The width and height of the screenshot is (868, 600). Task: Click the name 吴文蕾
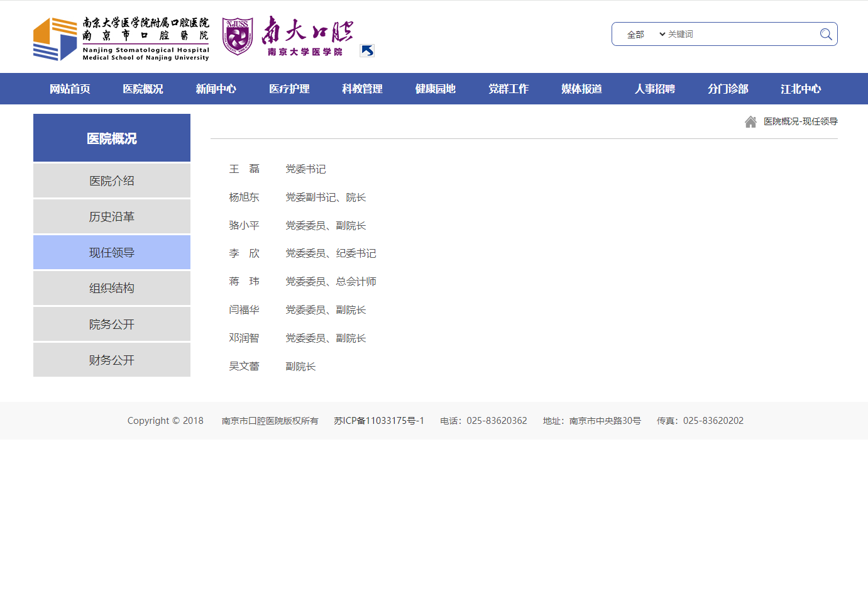244,366
